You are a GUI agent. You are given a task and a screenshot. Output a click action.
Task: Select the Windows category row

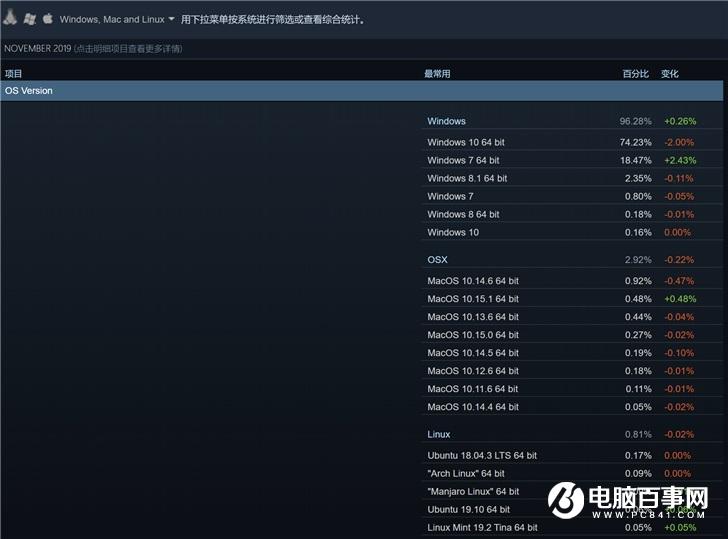[572, 121]
